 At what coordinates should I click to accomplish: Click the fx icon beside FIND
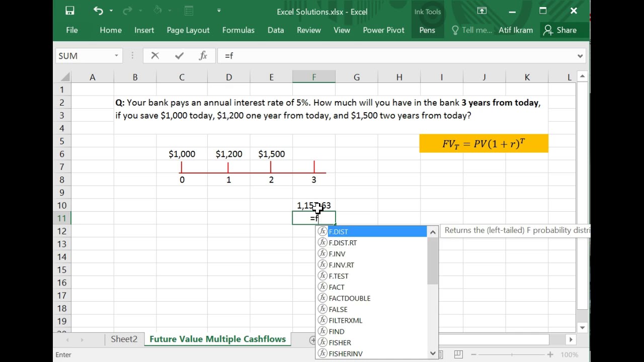coord(323,331)
